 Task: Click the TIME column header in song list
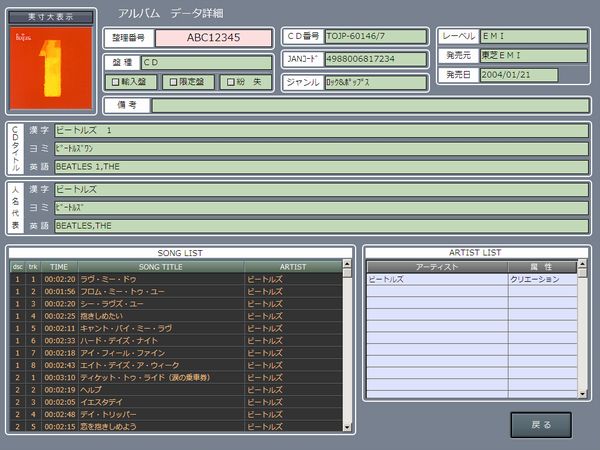click(x=59, y=267)
